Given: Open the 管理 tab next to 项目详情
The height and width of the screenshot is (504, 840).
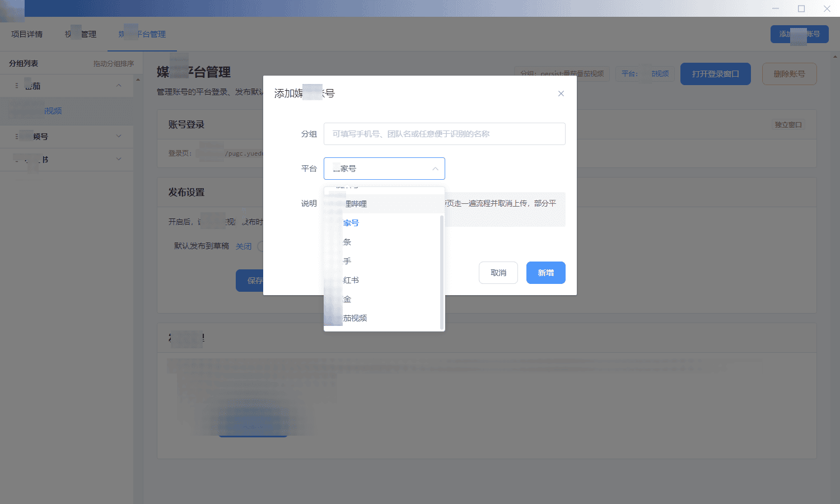Looking at the screenshot, I should [x=81, y=34].
